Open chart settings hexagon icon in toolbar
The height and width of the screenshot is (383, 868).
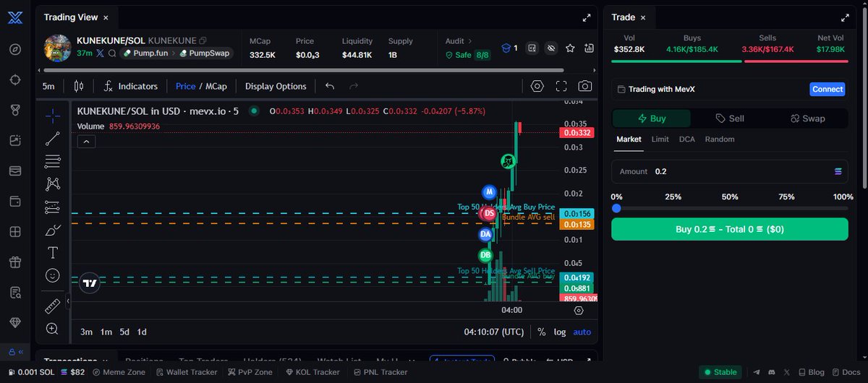click(x=537, y=86)
